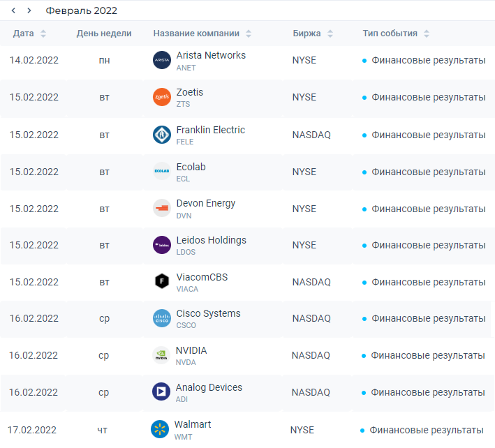Go to the next month arrow
This screenshot has width=495, height=448.
[x=29, y=10]
